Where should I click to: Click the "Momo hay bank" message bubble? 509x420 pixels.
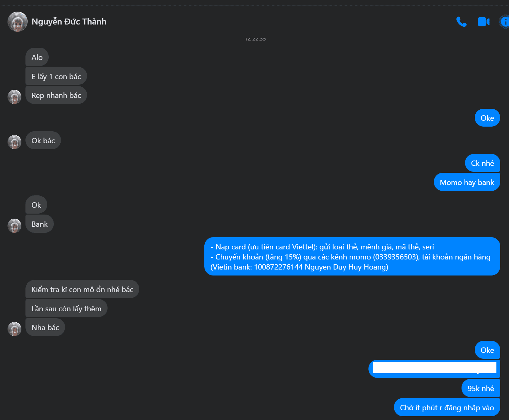coord(467,182)
